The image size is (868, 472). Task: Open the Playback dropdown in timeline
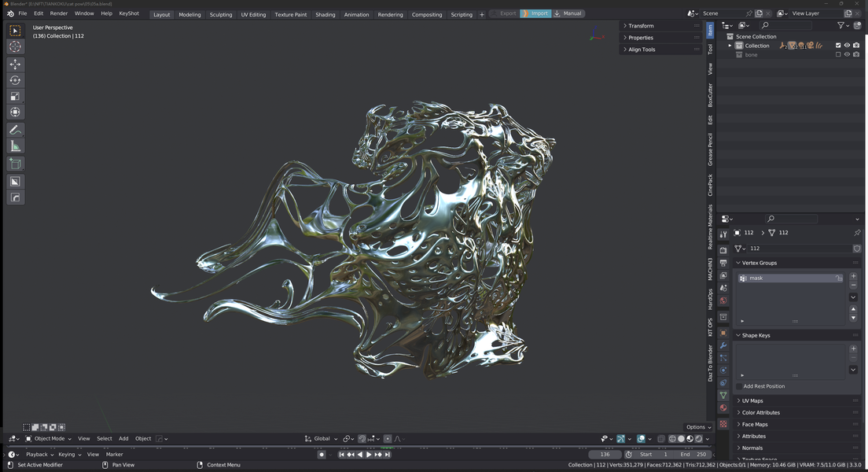(x=39, y=454)
